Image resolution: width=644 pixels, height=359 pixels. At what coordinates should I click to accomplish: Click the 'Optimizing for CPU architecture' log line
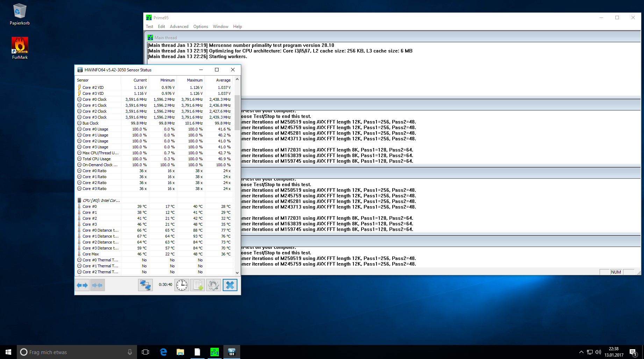pos(280,51)
